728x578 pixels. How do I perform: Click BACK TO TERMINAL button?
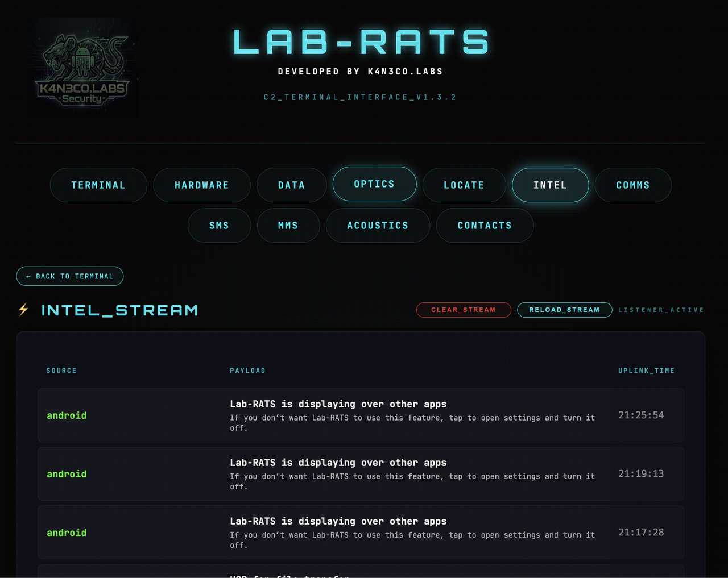point(70,276)
